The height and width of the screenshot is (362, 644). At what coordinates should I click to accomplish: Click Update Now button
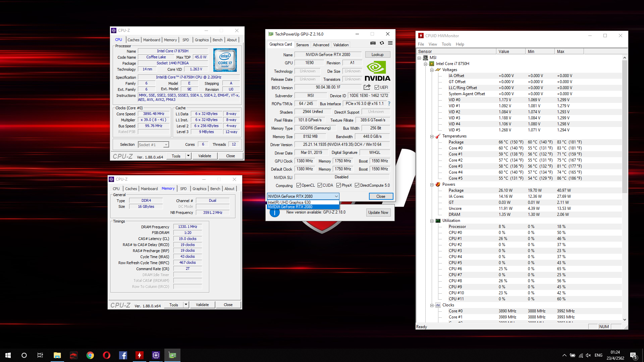tap(378, 213)
